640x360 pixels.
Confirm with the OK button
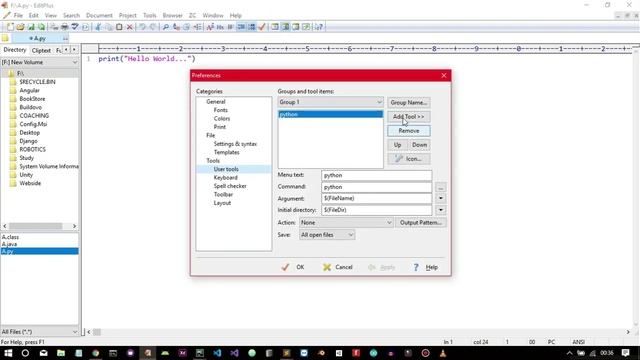tap(293, 267)
